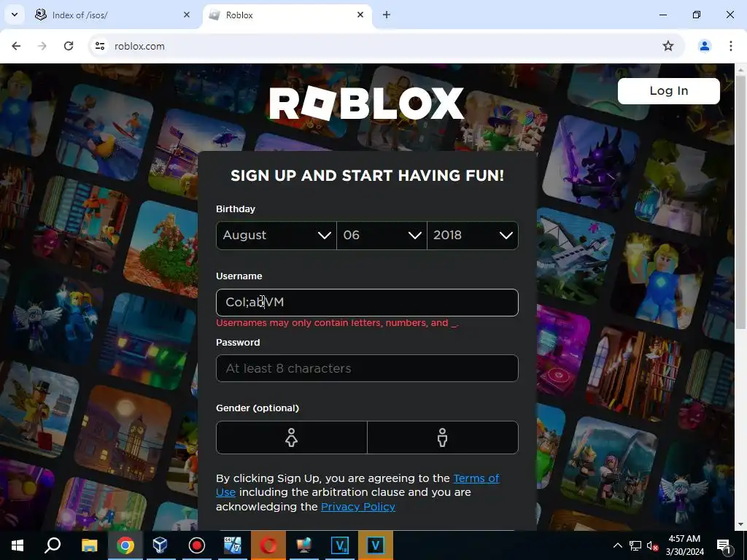Close the Roblox tab
This screenshot has height=560, width=747.
click(x=360, y=15)
